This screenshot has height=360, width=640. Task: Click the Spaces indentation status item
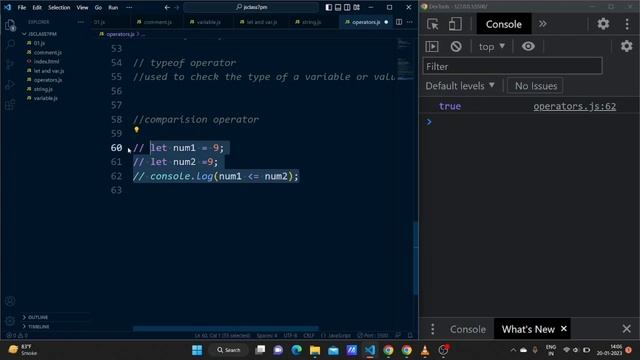pyautogui.click(x=267, y=336)
